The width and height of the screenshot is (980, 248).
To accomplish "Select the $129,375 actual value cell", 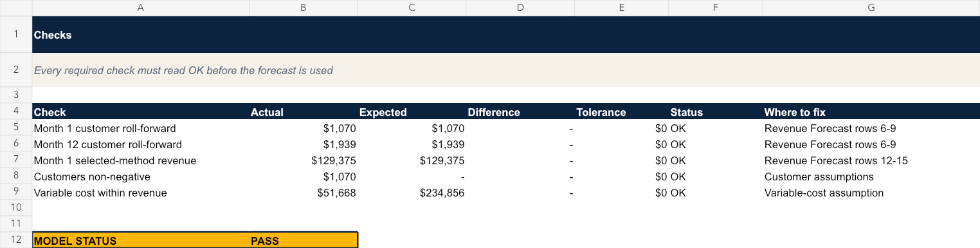I will (x=303, y=160).
